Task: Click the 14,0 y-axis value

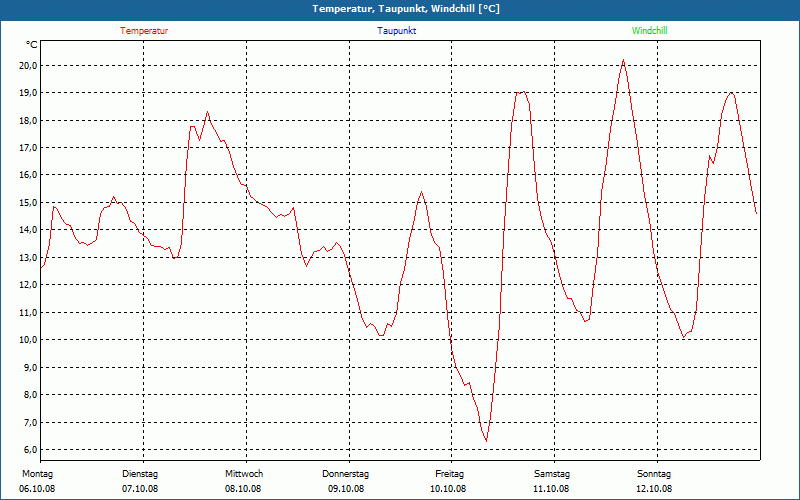Action: [x=28, y=230]
